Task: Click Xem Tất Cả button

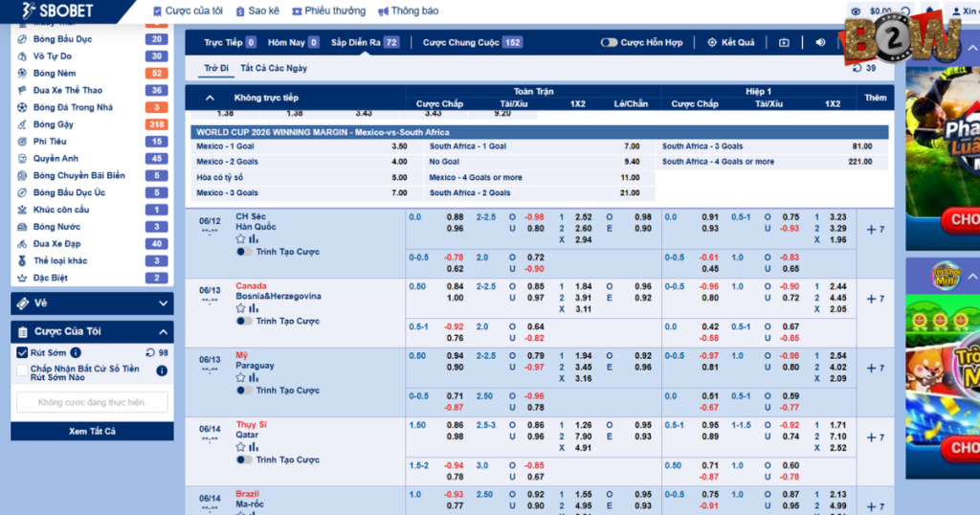Action: click(x=92, y=432)
